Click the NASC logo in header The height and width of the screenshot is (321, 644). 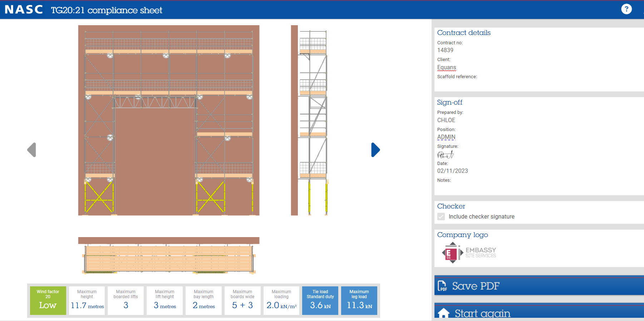point(24,10)
